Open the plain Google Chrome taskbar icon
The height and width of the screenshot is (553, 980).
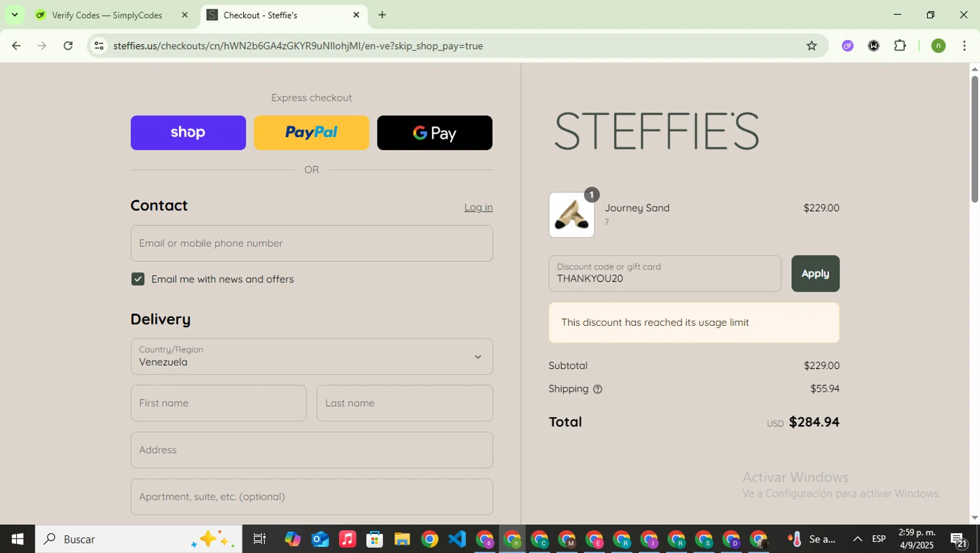(430, 539)
